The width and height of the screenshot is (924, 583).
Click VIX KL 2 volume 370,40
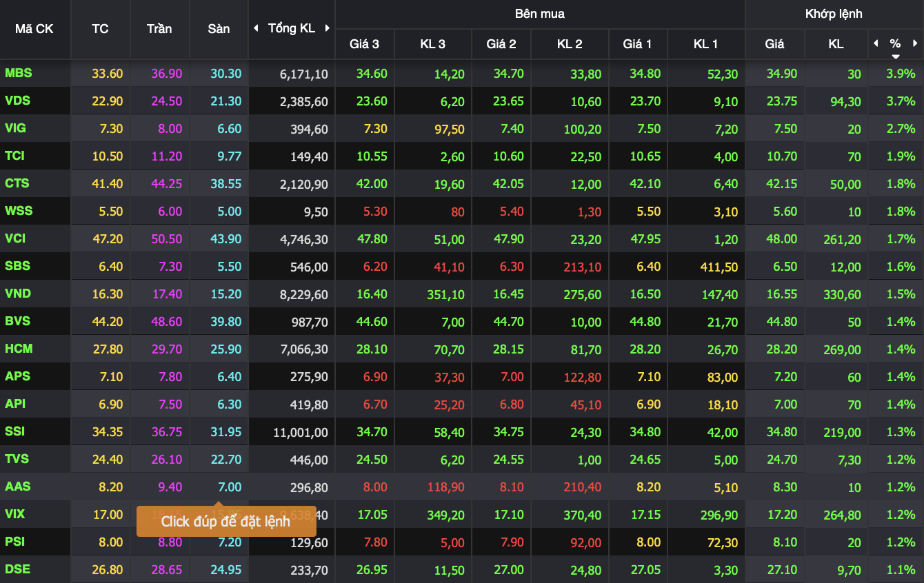[582, 515]
